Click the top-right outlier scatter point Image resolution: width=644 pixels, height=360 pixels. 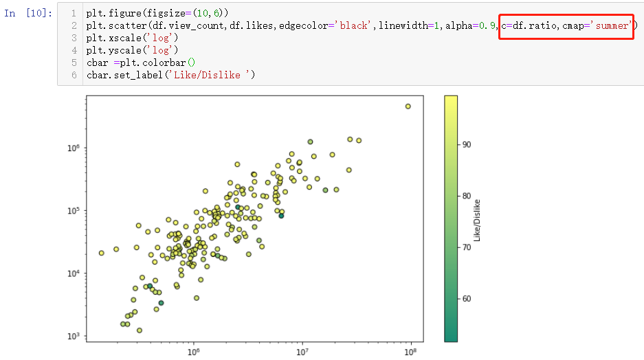[x=408, y=106]
